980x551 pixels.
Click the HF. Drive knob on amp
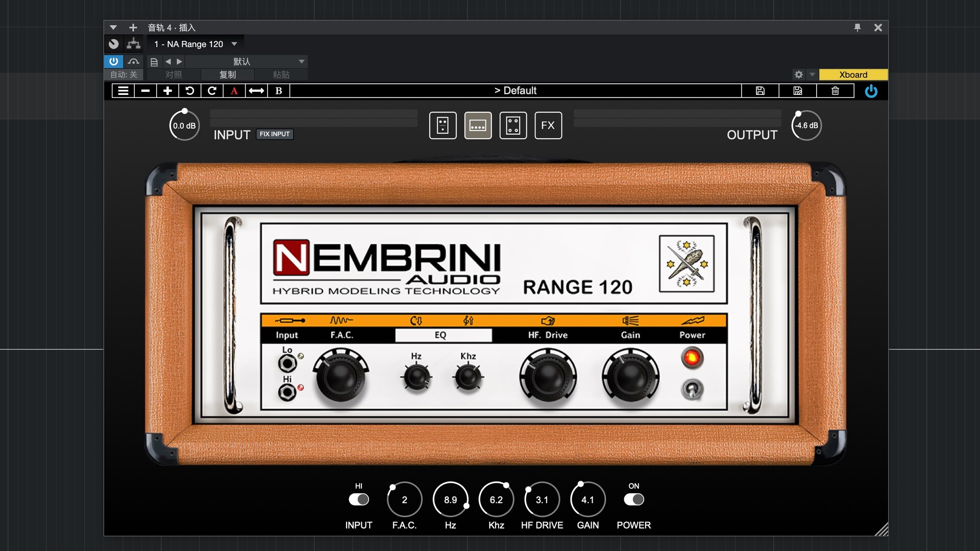[x=548, y=378]
